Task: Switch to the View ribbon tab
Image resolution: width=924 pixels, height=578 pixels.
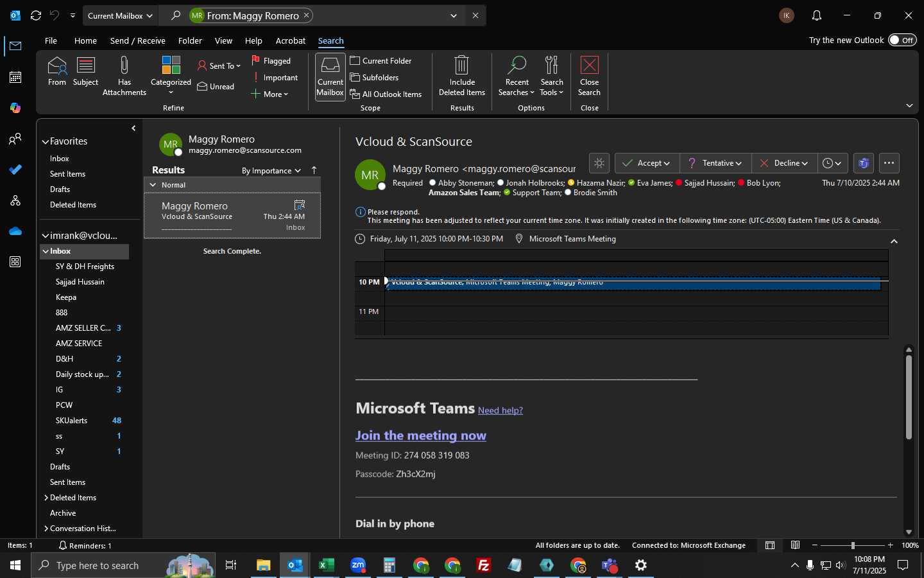Action: [x=223, y=40]
